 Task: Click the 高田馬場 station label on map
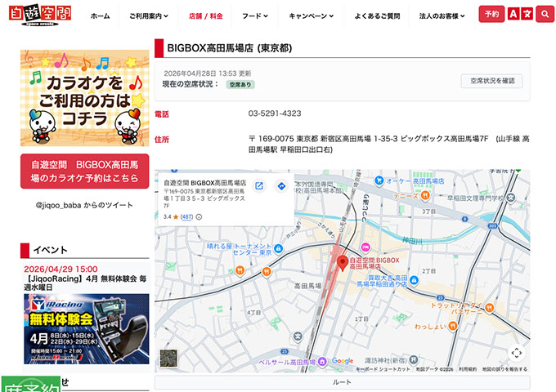tap(307, 285)
